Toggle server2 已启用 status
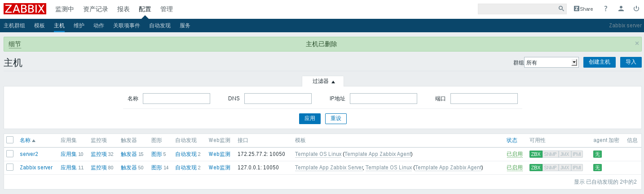Screen dimensions: 644x194 tap(515, 154)
